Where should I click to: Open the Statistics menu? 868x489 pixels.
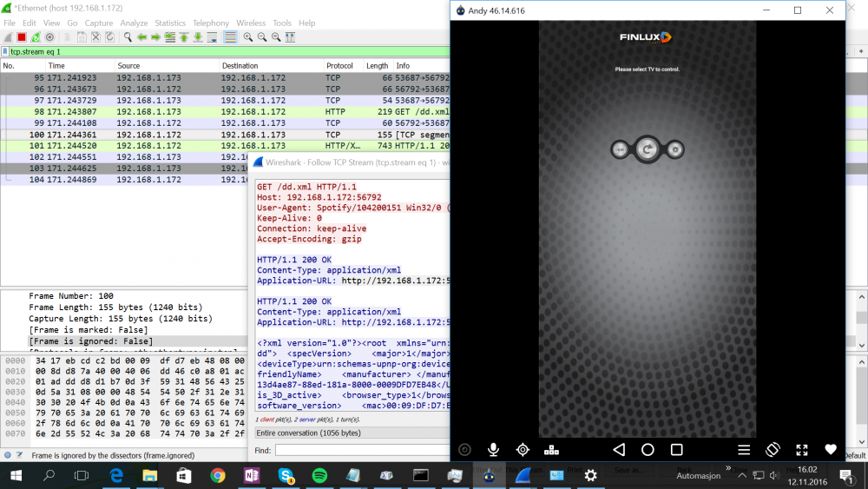click(170, 23)
